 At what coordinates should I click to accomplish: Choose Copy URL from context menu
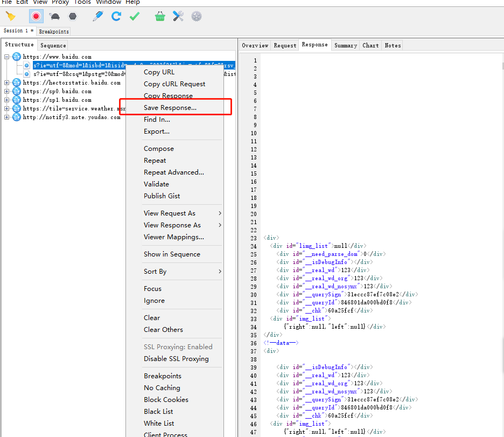tap(174, 72)
